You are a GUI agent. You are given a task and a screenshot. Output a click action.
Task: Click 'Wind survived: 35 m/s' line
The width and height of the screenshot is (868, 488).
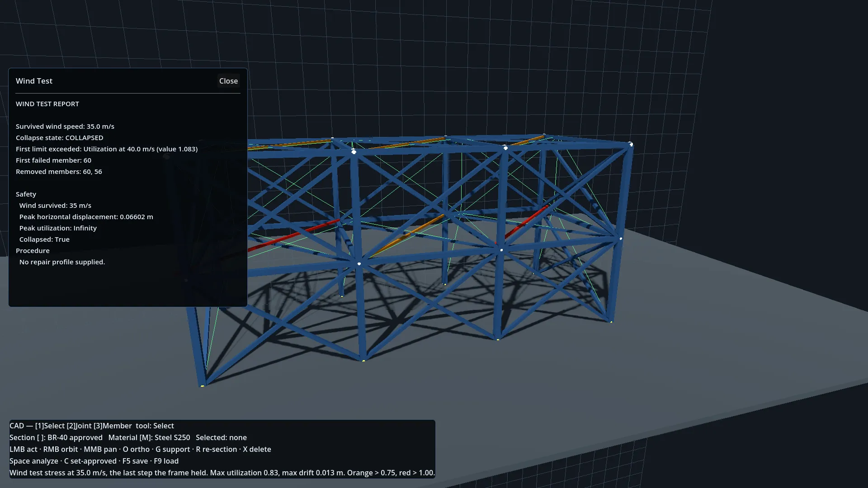[x=55, y=206]
